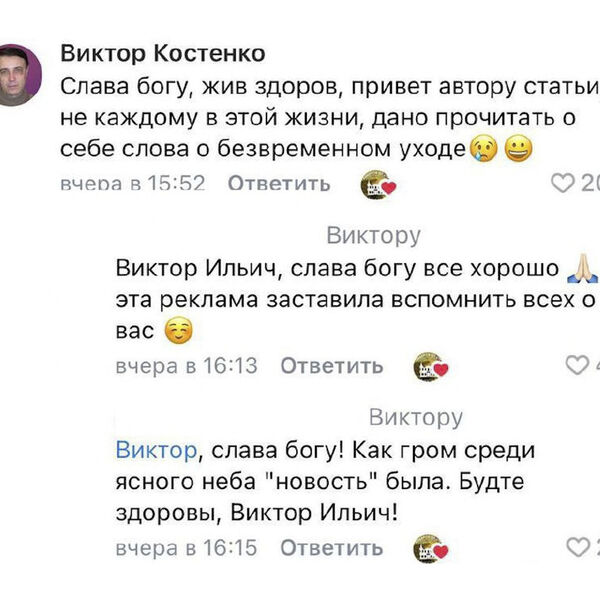Image resolution: width=600 pixels, height=600 pixels.
Task: Open reactions badge on the 16:15 reply
Action: click(431, 548)
